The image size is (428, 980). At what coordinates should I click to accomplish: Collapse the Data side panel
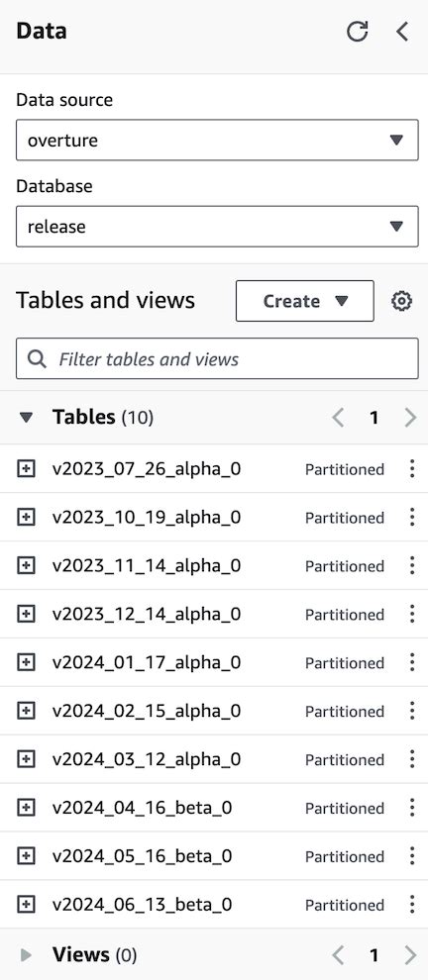402,32
